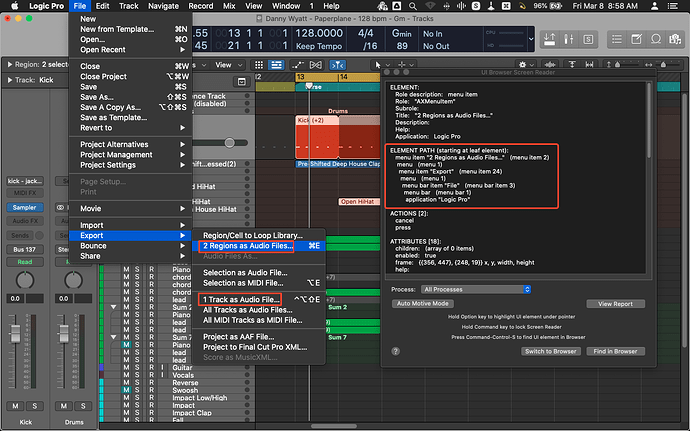Click the highlighted list view icon
690x431 pixels.
pos(276,65)
